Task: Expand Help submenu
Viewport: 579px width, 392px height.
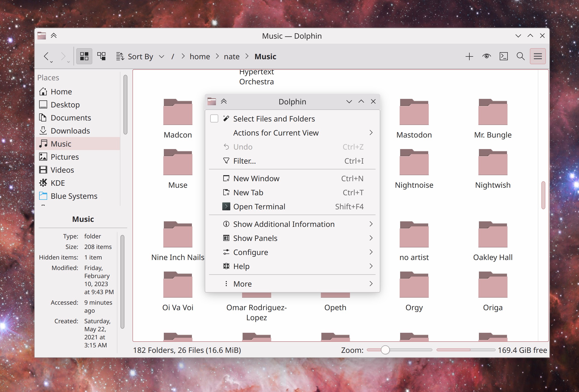Action: click(292, 266)
